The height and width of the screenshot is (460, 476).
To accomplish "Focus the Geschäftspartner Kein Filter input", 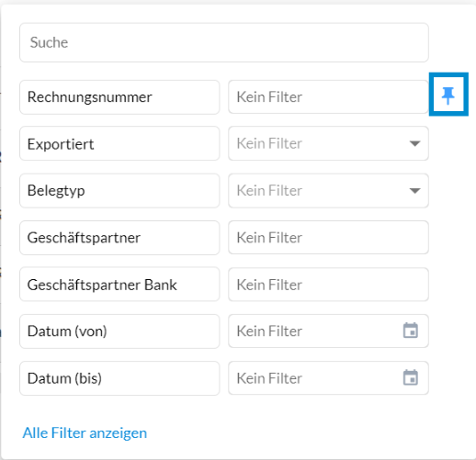I will click(x=328, y=238).
